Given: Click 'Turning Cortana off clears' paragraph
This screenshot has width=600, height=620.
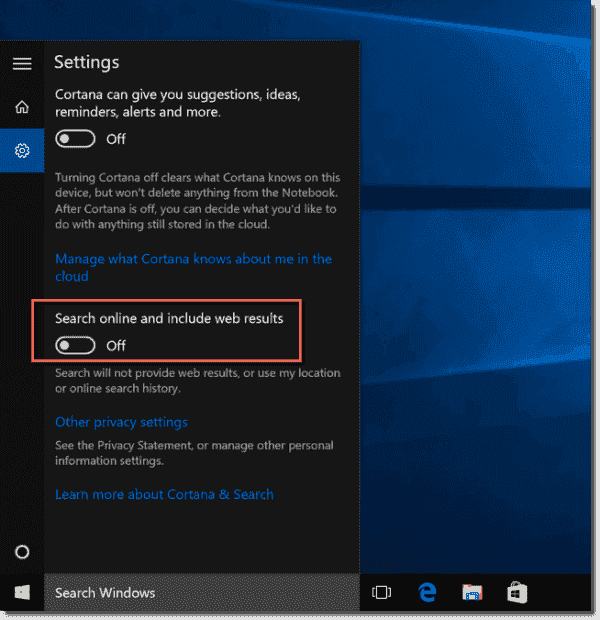Looking at the screenshot, I should coord(197,201).
